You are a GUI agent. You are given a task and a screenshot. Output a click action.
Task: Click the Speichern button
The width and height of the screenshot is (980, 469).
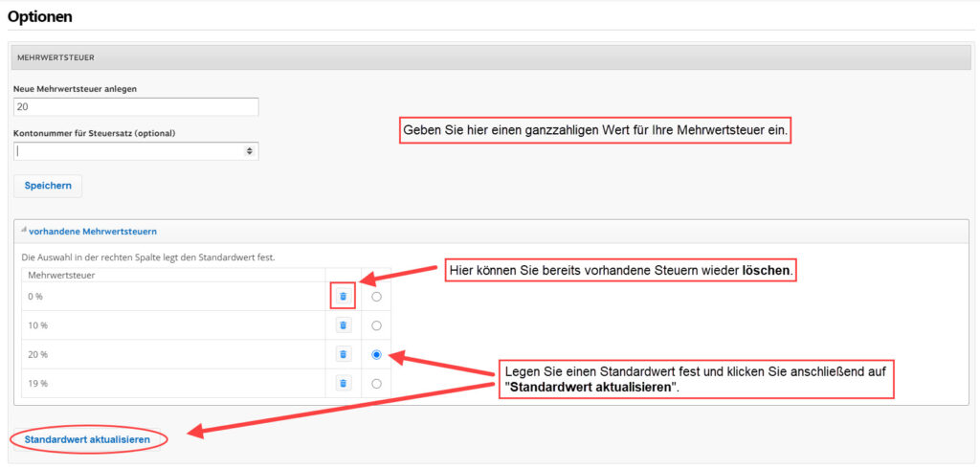(48, 186)
